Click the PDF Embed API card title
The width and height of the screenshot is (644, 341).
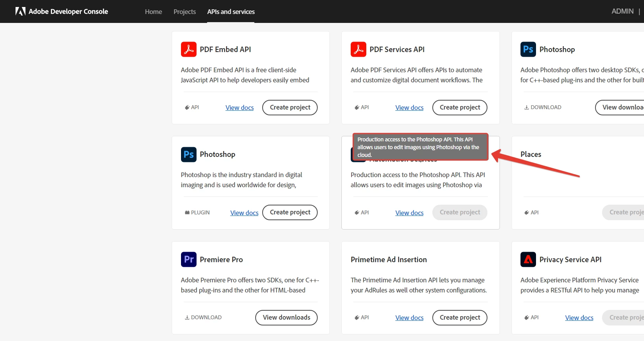[225, 49]
